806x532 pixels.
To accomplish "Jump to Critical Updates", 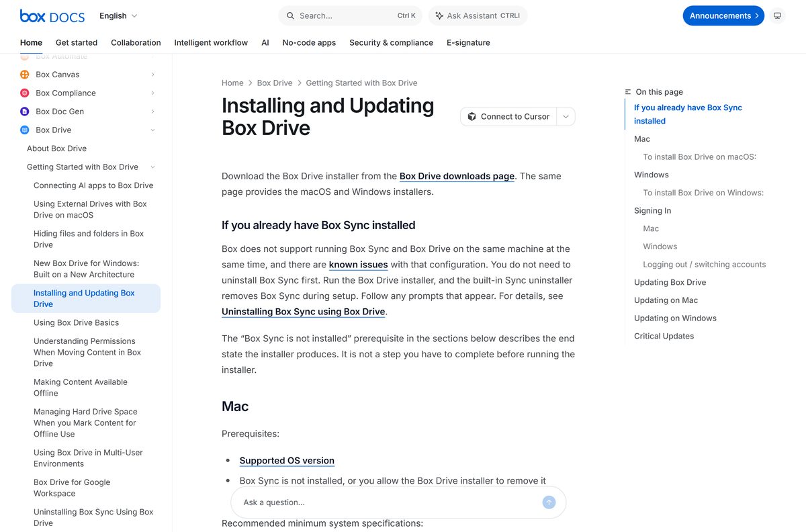I will (x=664, y=336).
